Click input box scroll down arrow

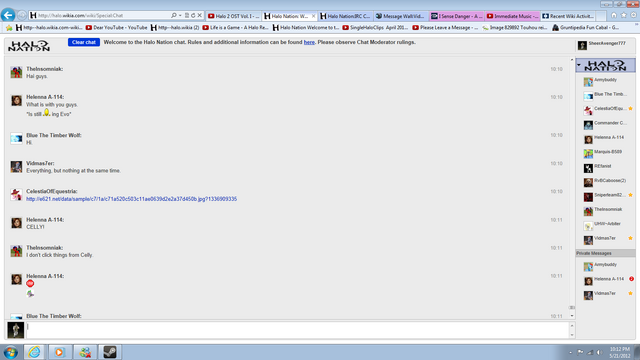click(x=572, y=335)
